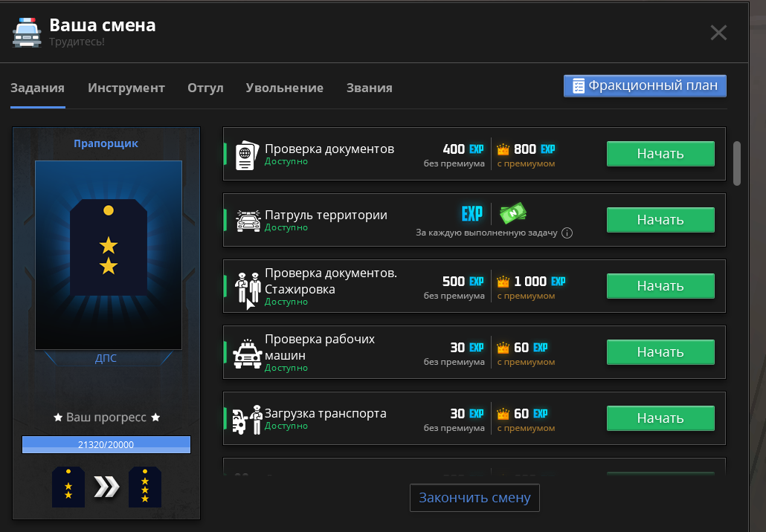Click the double chevron arrow between rank badges
This screenshot has height=532, width=766.
click(106, 487)
